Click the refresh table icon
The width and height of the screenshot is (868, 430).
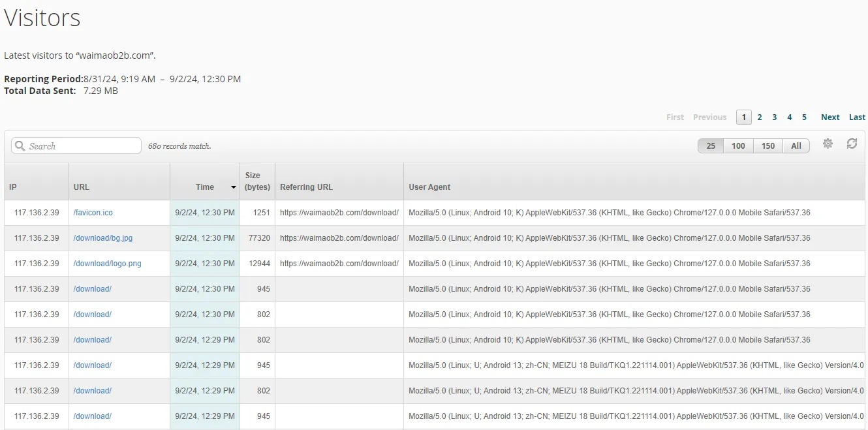click(852, 144)
